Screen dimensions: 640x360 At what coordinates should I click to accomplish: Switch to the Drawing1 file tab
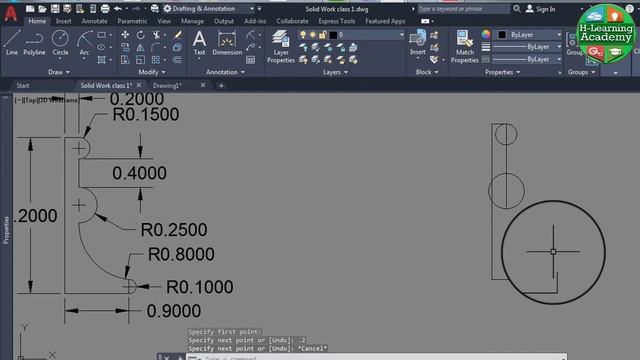coord(167,85)
